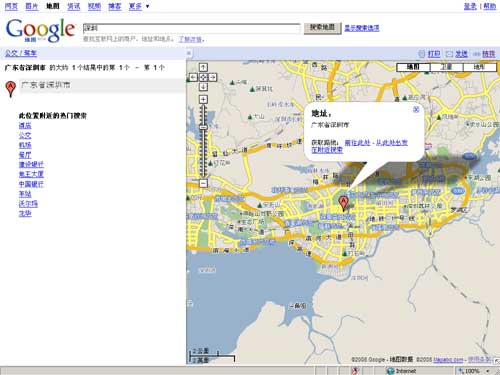This screenshot has height=375, width=500.
Task: Click the red marker A in results list
Action: pyautogui.click(x=11, y=89)
